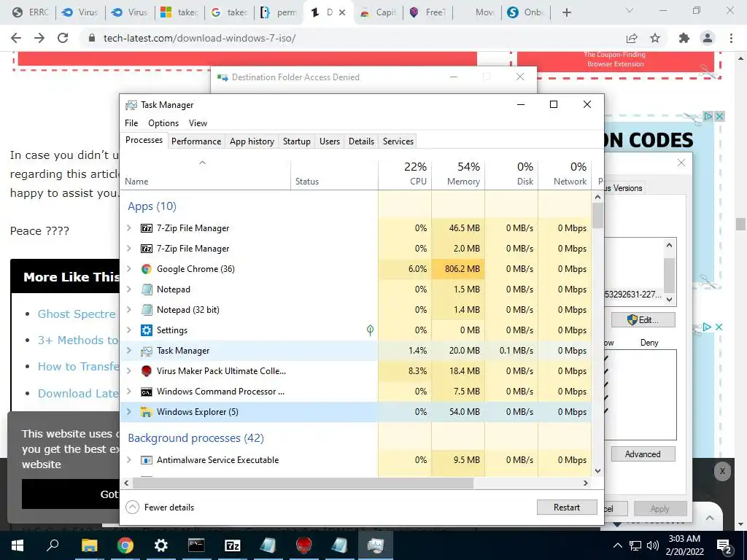747x560 pixels.
Task: Open 7-Zip from the taskbar
Action: (233, 545)
